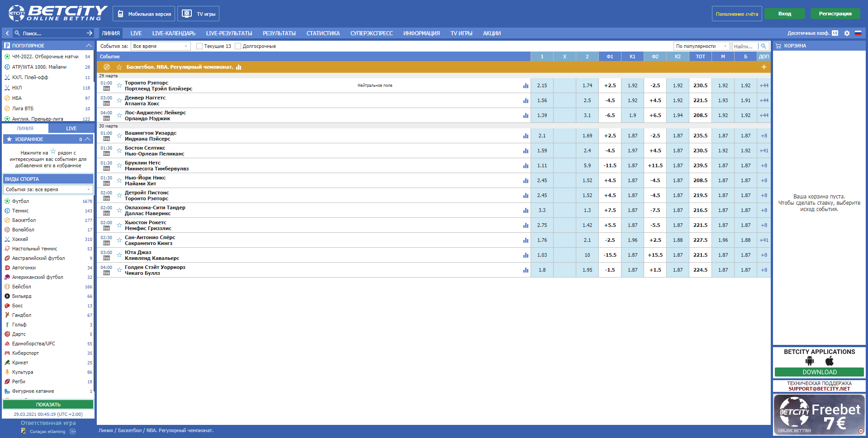Expand +41 extra markets for Бостон Селтикс
The width and height of the screenshot is (868, 438).
coord(764,151)
